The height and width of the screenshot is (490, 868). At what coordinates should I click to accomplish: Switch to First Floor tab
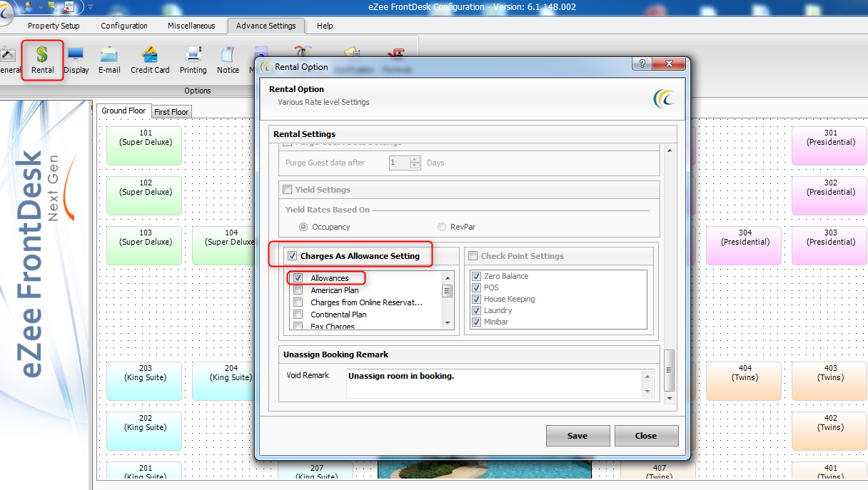coord(171,112)
